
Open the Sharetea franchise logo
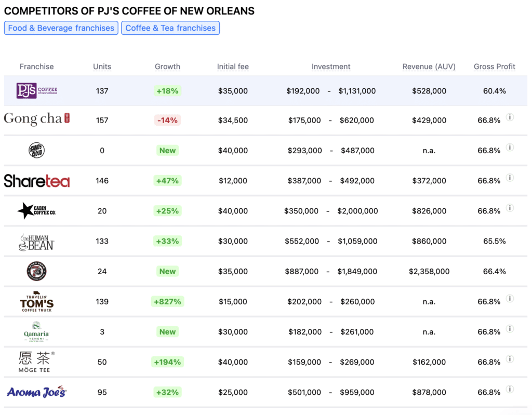click(37, 181)
